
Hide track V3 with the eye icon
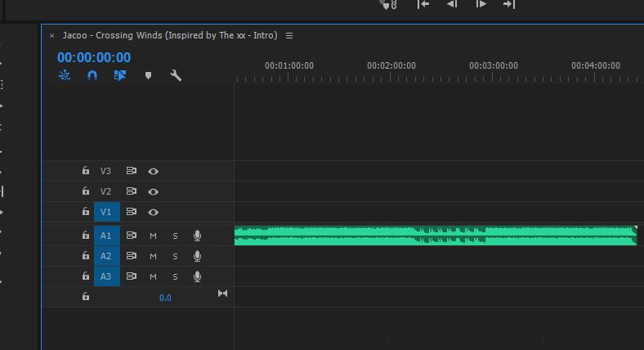tap(153, 171)
